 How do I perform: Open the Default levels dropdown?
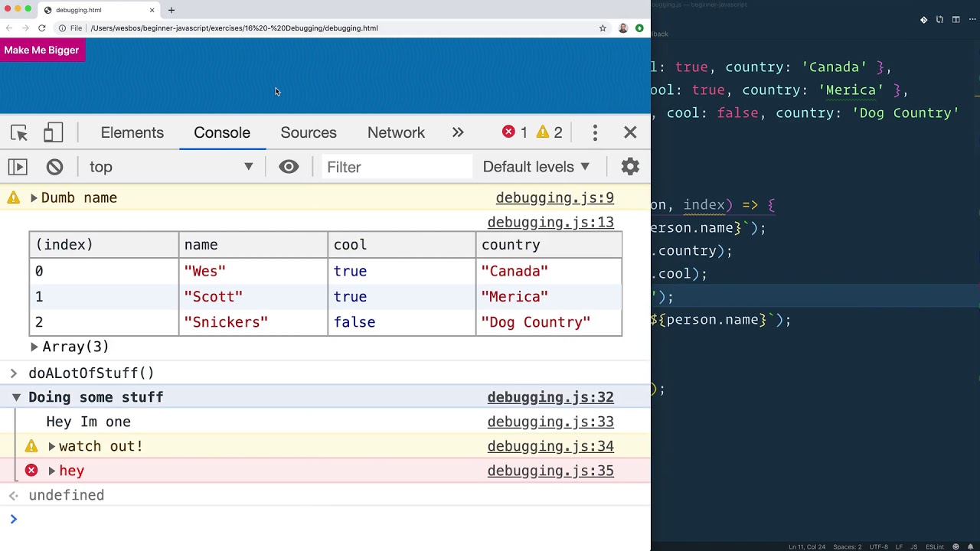537,167
